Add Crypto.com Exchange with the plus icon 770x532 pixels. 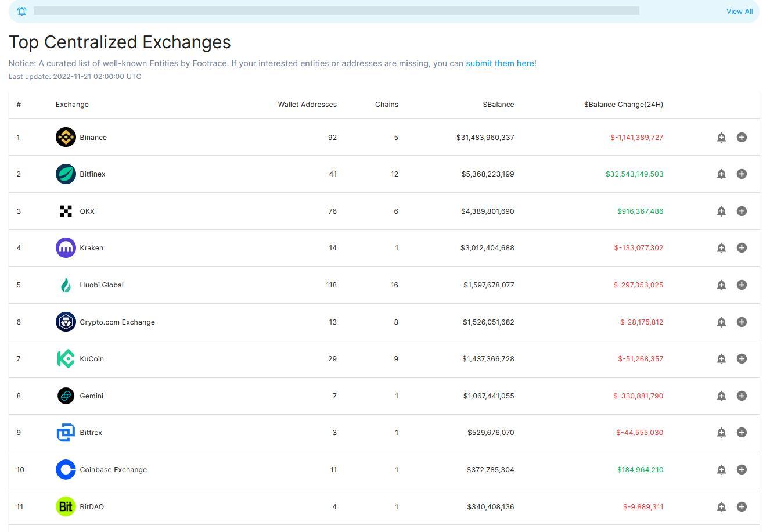[x=742, y=322]
